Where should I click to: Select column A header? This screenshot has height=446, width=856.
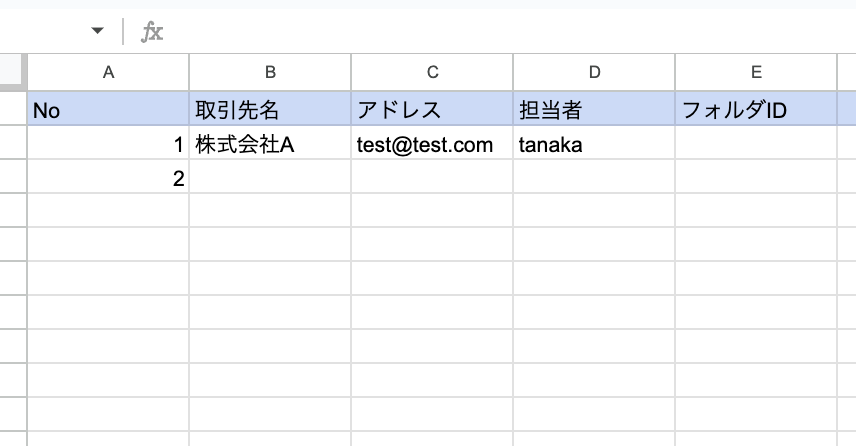pyautogui.click(x=108, y=71)
